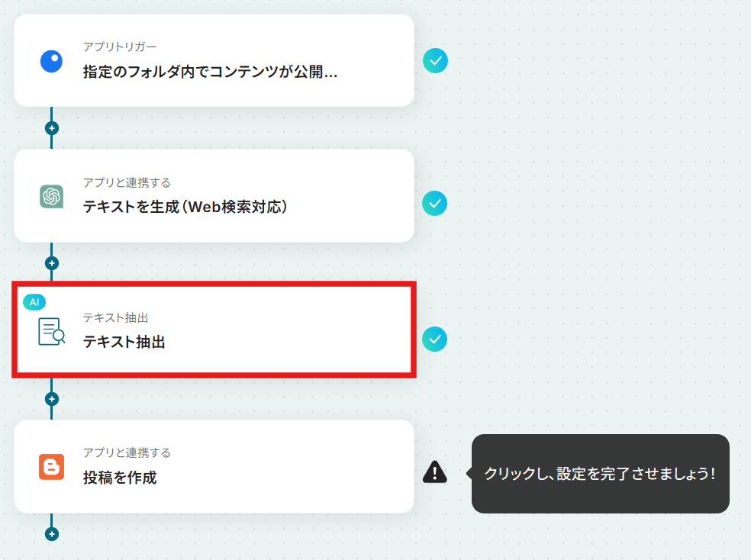Screen dimensions: 751x560
Task: Open the 指定のフォルダ内でコンテンツが公開 trigger card
Action: tap(214, 60)
